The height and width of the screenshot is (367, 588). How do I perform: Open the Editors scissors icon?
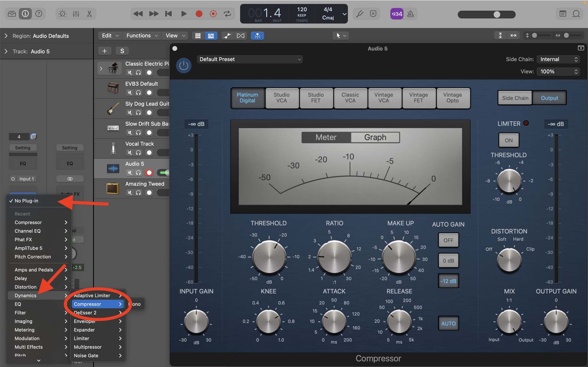pyautogui.click(x=89, y=14)
